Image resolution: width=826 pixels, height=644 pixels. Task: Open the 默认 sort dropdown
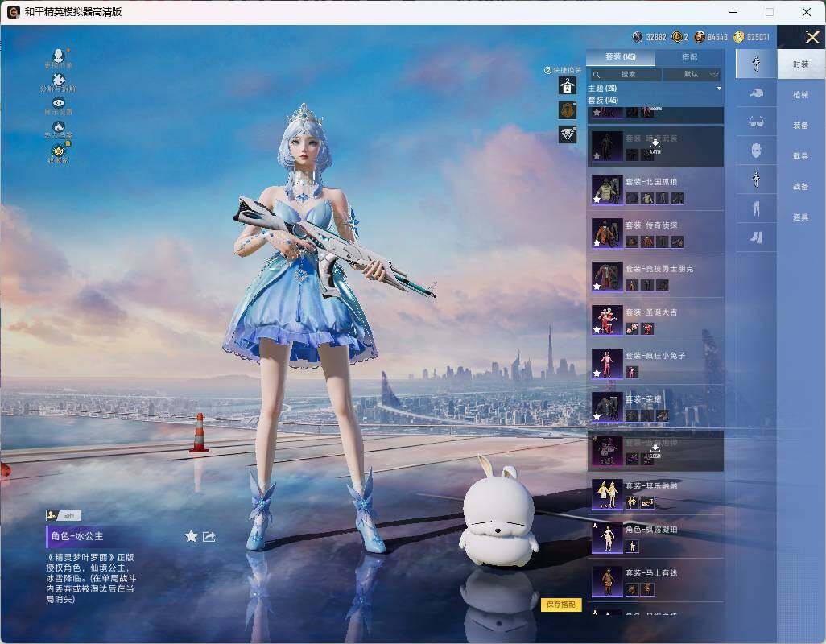pyautogui.click(x=692, y=75)
